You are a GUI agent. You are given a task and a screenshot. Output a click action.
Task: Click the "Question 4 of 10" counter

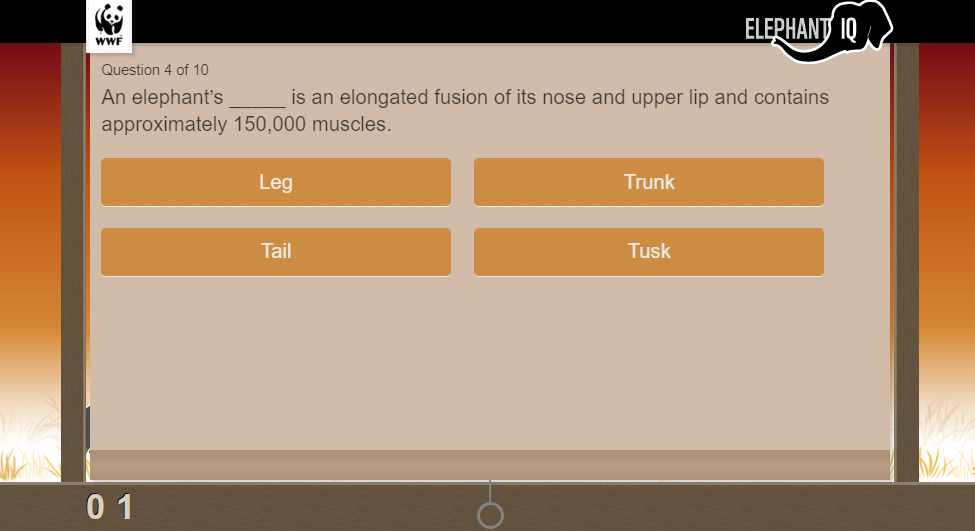[x=155, y=70]
